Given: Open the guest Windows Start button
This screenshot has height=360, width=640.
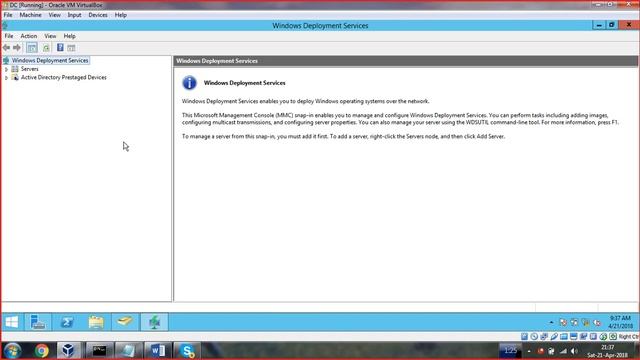Looking at the screenshot, I should point(12,322).
